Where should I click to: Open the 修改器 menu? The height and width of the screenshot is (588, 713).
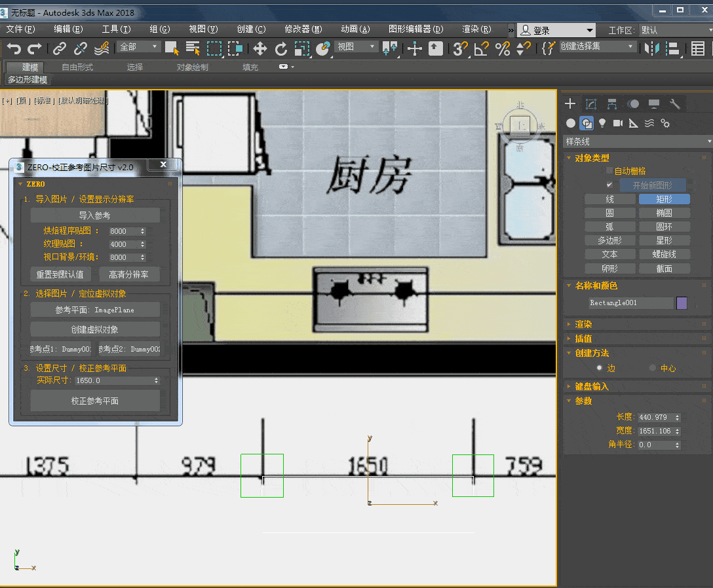pyautogui.click(x=303, y=29)
